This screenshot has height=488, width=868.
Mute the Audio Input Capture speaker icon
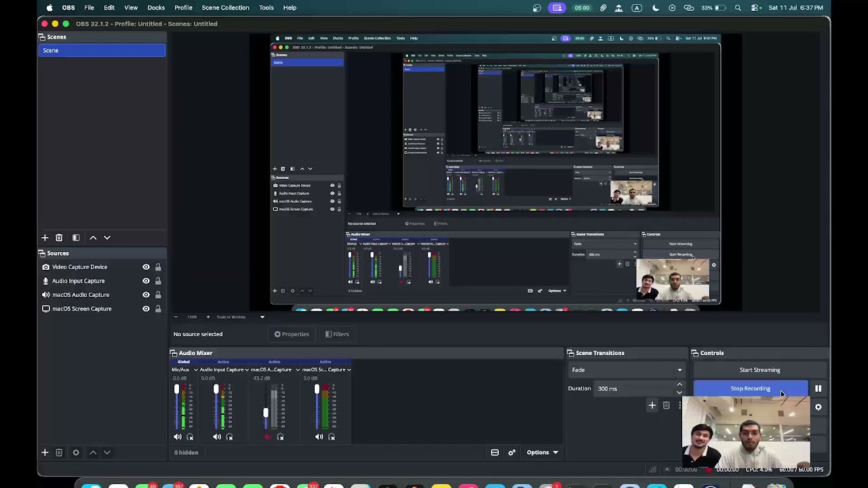[x=217, y=437]
